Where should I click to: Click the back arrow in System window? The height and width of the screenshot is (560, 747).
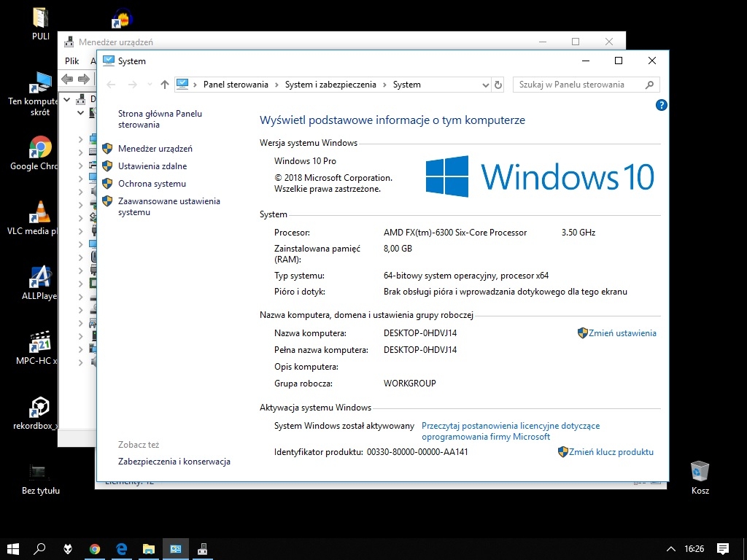tap(112, 85)
